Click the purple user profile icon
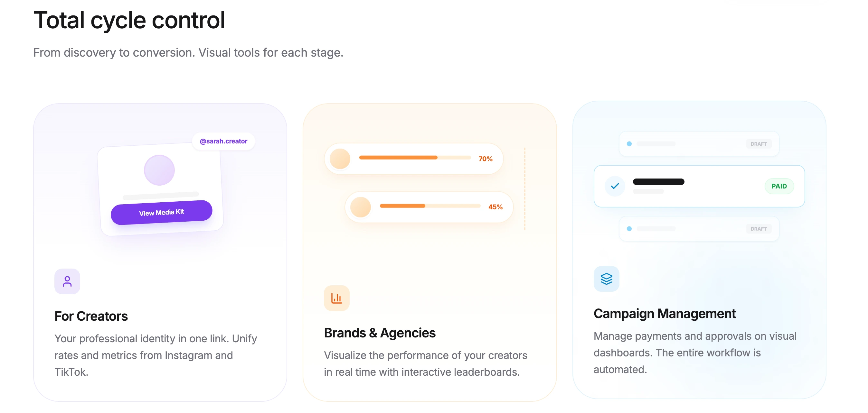The image size is (868, 413). [x=67, y=281]
